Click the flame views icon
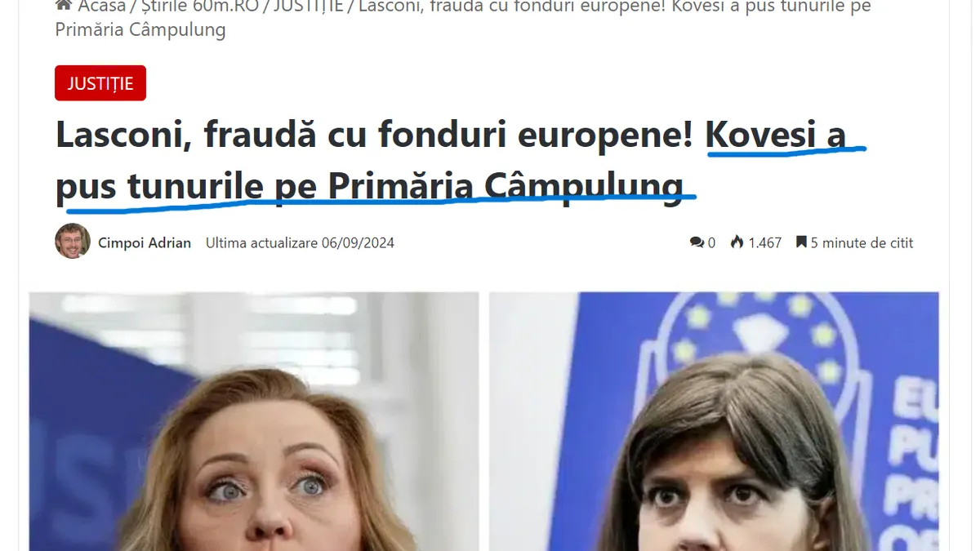 click(x=737, y=242)
